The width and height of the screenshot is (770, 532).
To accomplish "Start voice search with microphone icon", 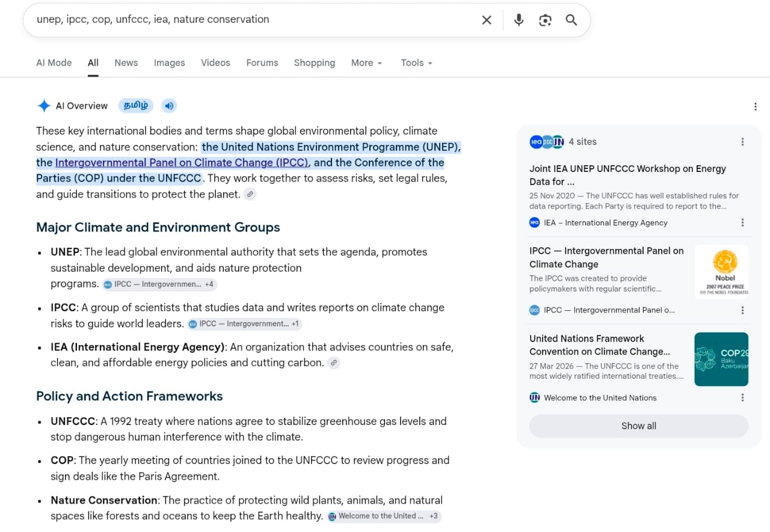I will (x=519, y=20).
